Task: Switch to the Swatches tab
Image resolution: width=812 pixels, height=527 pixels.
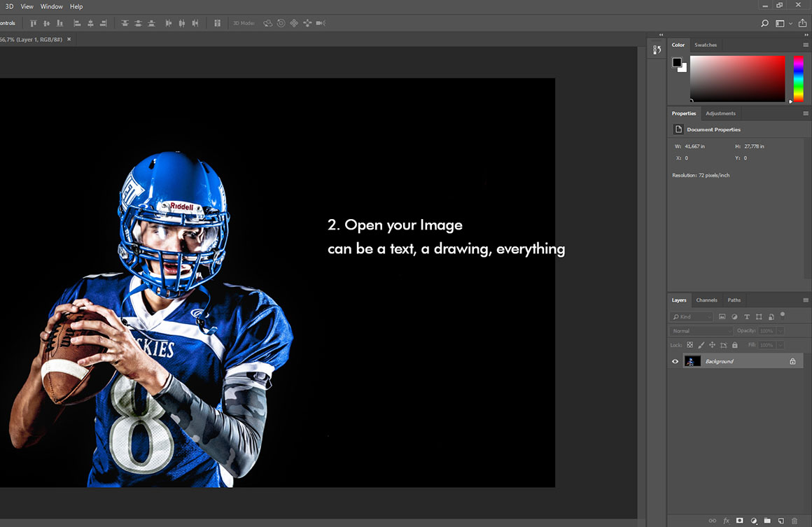Action: [706, 45]
